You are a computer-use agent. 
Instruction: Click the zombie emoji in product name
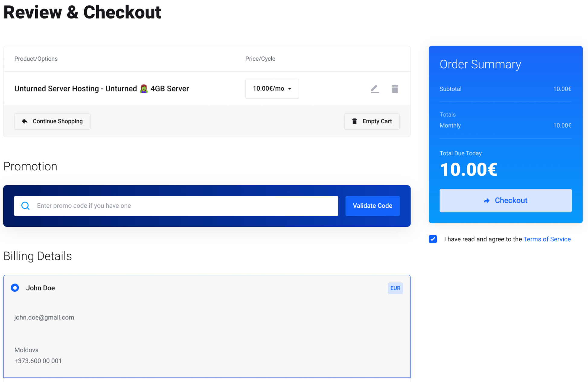144,88
